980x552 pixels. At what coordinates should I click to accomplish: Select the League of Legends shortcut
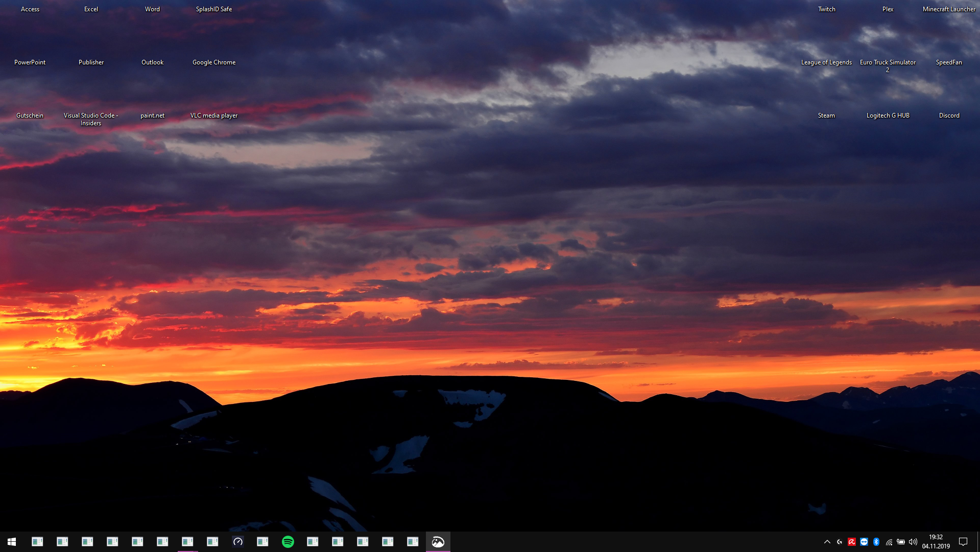tap(826, 62)
